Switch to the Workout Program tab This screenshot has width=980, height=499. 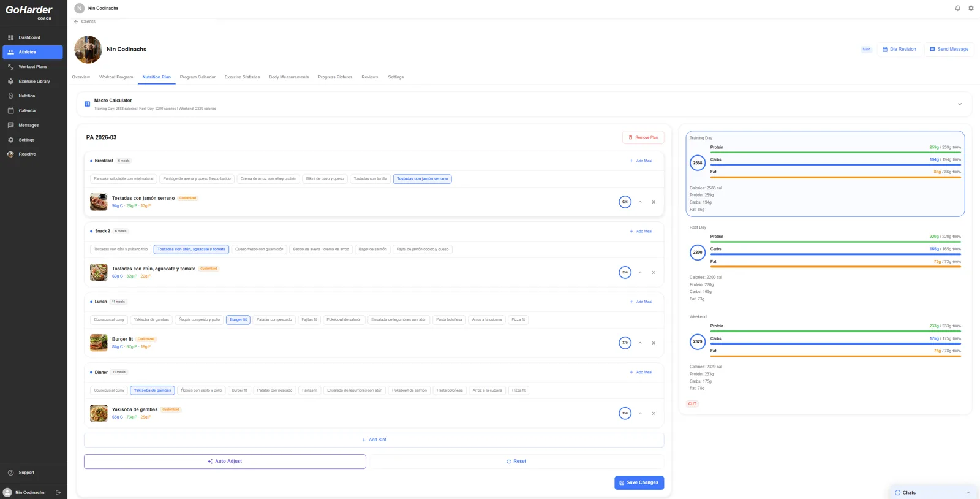coord(116,77)
